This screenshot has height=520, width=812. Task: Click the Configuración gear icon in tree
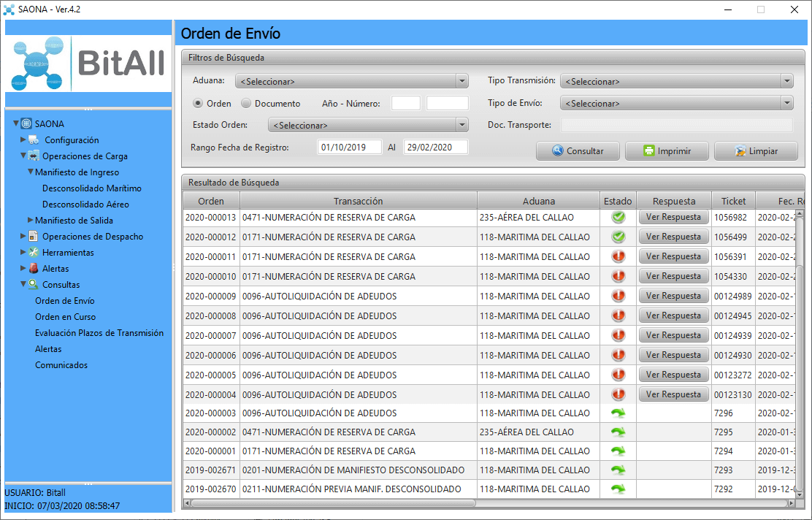click(x=34, y=140)
